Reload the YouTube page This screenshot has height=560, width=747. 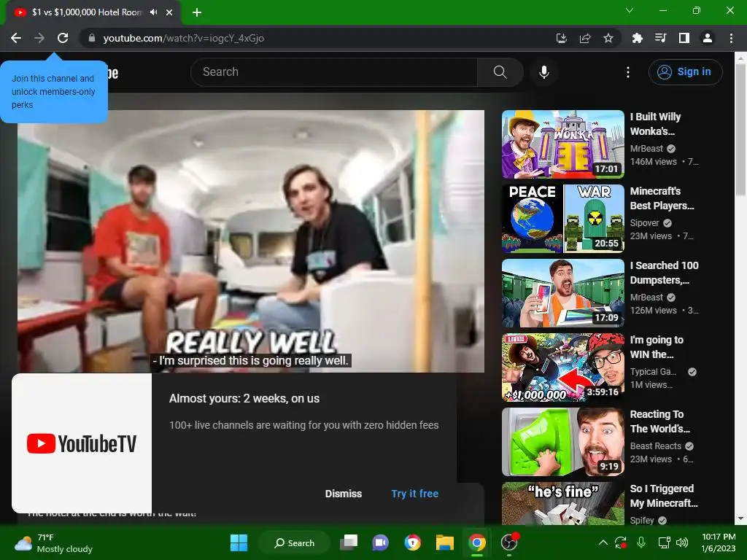[x=63, y=38]
